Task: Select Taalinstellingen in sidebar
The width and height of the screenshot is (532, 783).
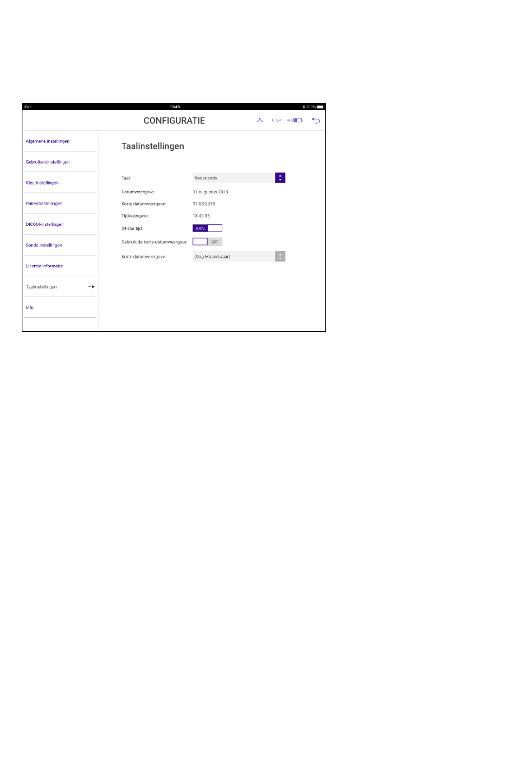Action: [x=60, y=287]
